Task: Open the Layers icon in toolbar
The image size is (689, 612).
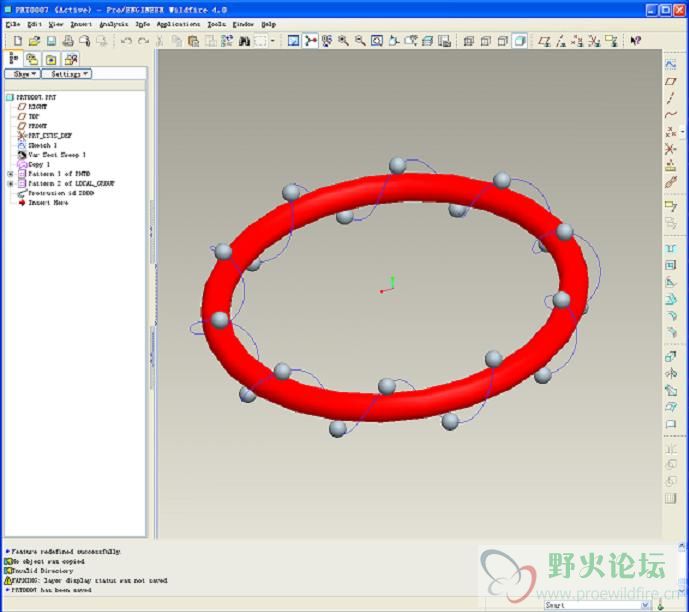Action: point(428,41)
